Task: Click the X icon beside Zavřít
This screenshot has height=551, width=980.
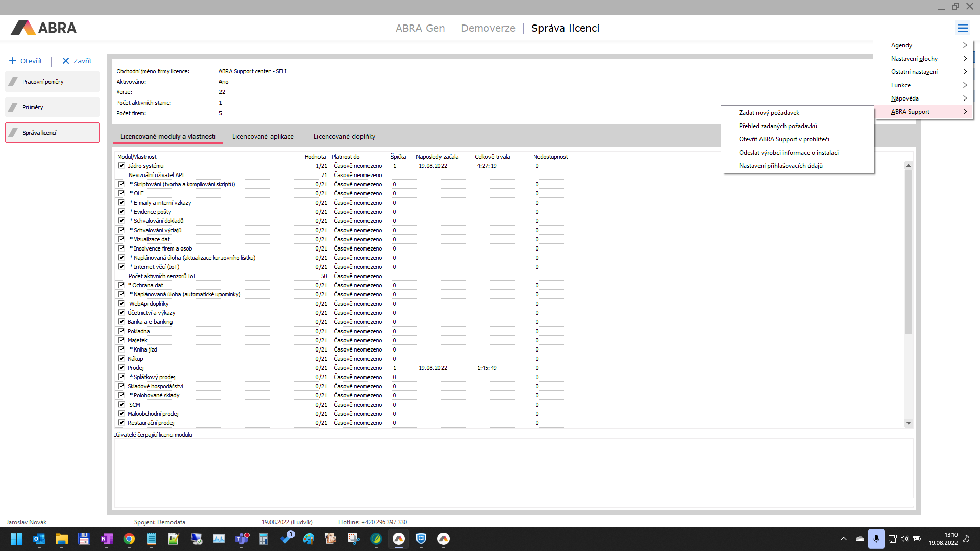Action: point(66,61)
